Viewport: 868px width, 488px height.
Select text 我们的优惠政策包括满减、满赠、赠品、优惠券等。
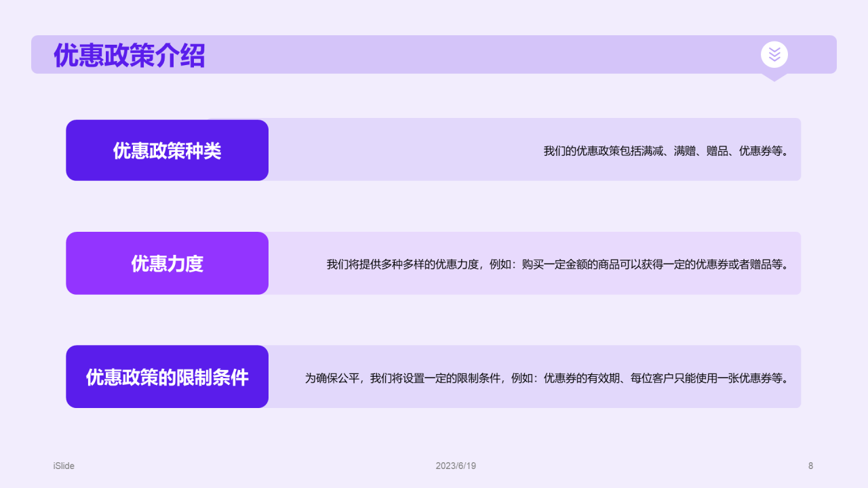point(666,151)
